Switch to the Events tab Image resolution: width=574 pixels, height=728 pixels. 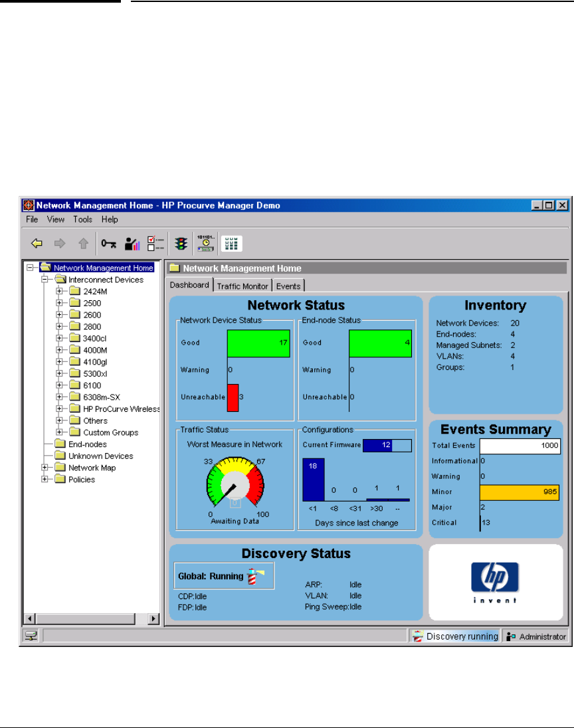click(x=288, y=286)
